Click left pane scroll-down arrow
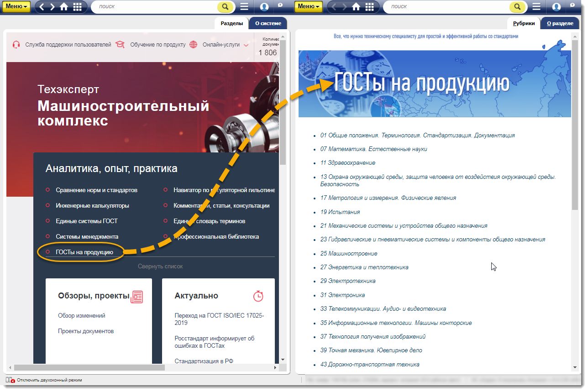The width and height of the screenshot is (588, 392). coord(283,360)
